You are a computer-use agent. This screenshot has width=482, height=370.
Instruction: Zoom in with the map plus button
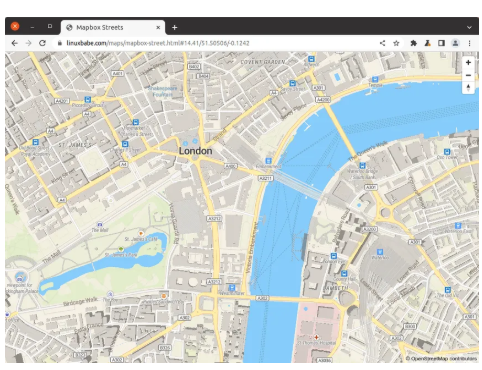(468, 62)
